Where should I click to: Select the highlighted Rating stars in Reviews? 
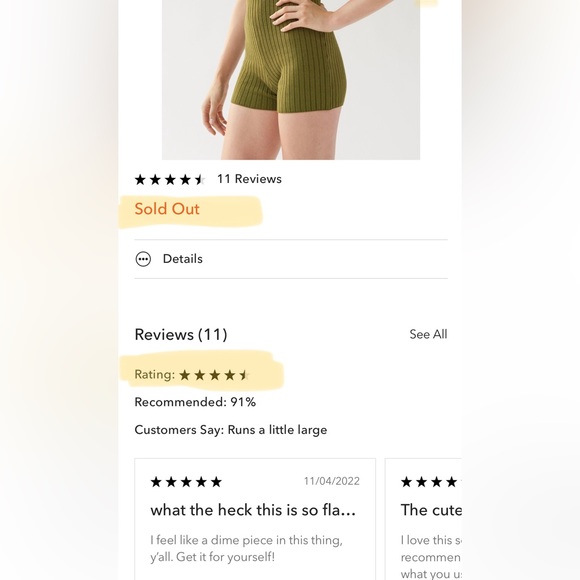(214, 375)
